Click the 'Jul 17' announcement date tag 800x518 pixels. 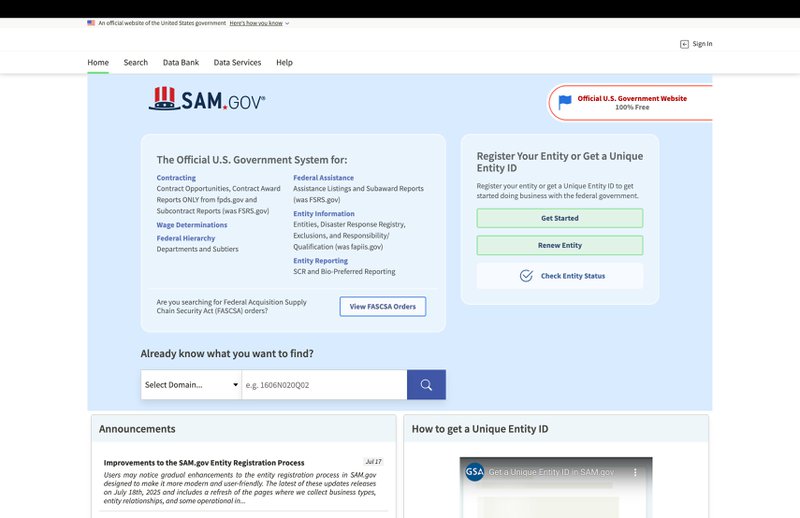click(x=373, y=462)
